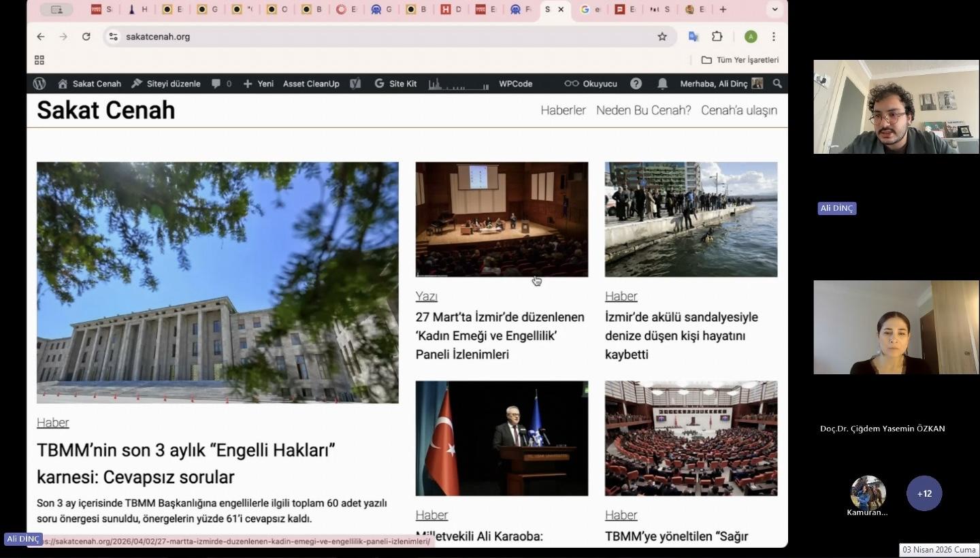The height and width of the screenshot is (558, 980).
Task: Go to the Haberler menu item
Action: point(563,110)
